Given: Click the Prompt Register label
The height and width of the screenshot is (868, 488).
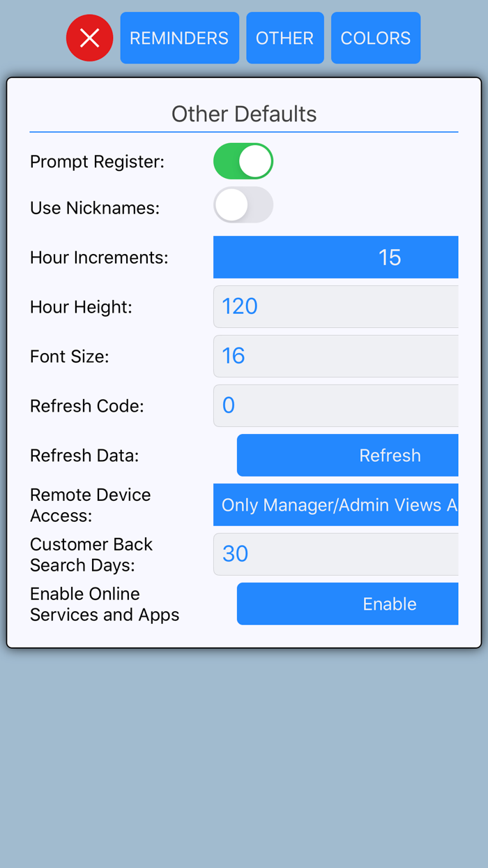Looking at the screenshot, I should click(97, 160).
